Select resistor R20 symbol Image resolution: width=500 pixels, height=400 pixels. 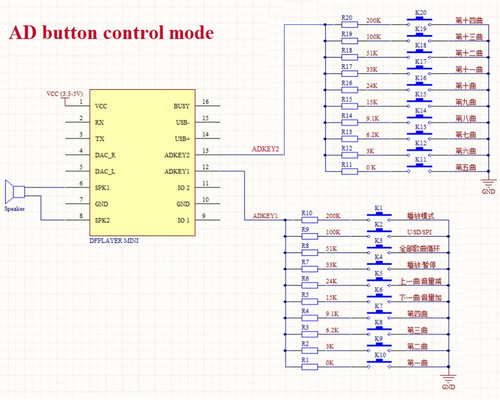click(350, 24)
